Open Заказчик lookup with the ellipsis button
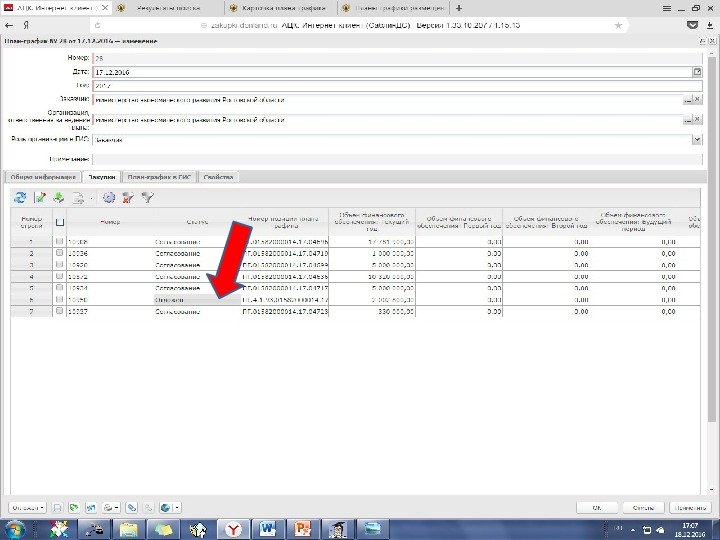The height and width of the screenshot is (540, 720). tap(687, 99)
